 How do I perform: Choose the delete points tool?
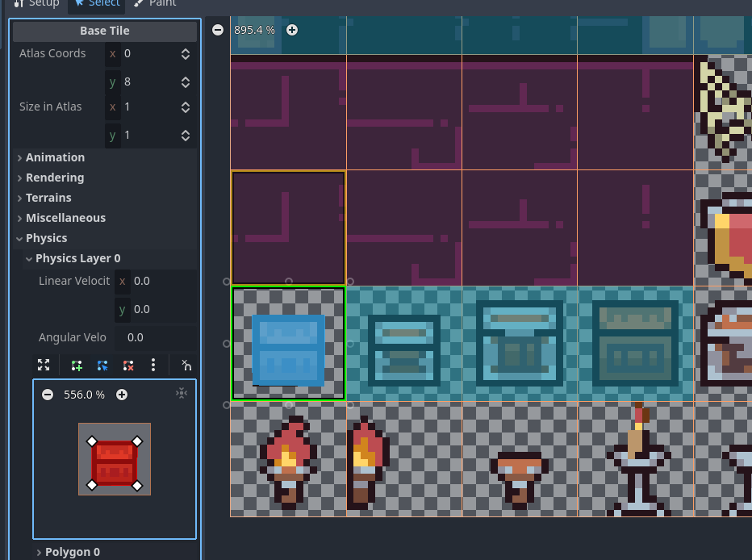click(x=128, y=365)
